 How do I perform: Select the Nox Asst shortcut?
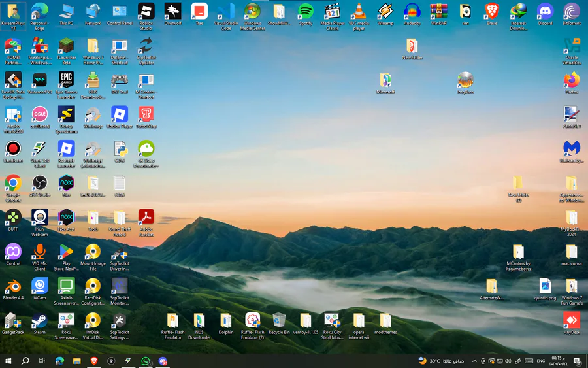point(67,220)
